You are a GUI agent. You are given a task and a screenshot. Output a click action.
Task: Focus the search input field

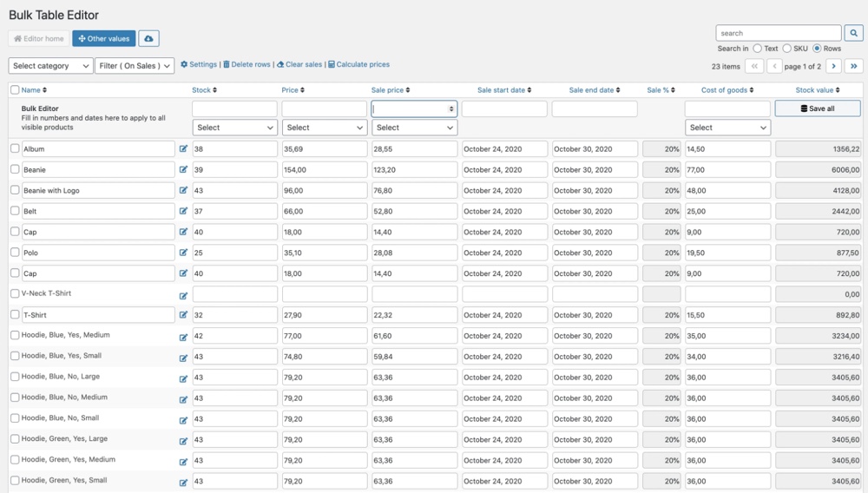(x=779, y=33)
